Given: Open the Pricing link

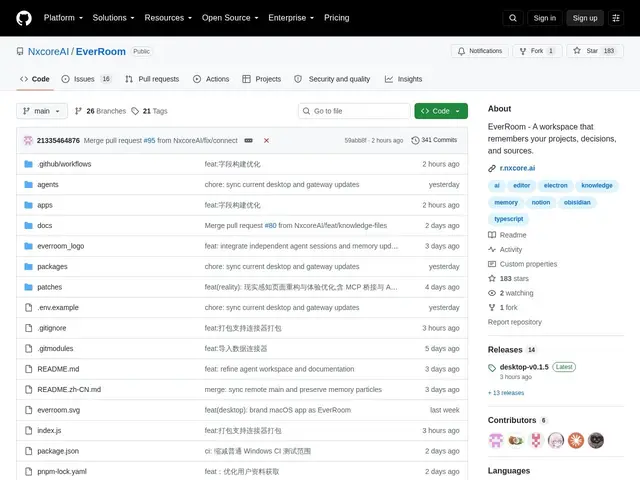Looking at the screenshot, I should point(337,18).
